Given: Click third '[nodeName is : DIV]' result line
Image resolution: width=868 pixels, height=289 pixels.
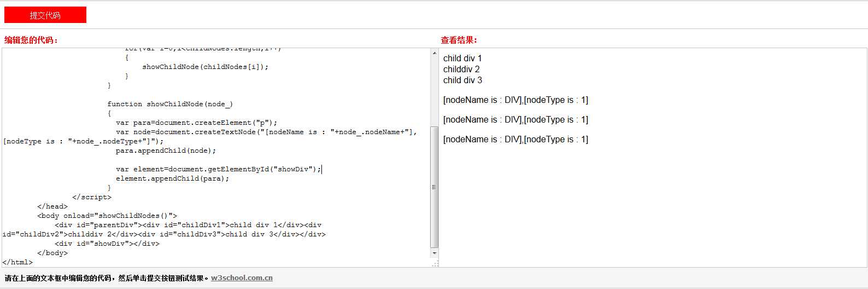Looking at the screenshot, I should click(x=515, y=139).
